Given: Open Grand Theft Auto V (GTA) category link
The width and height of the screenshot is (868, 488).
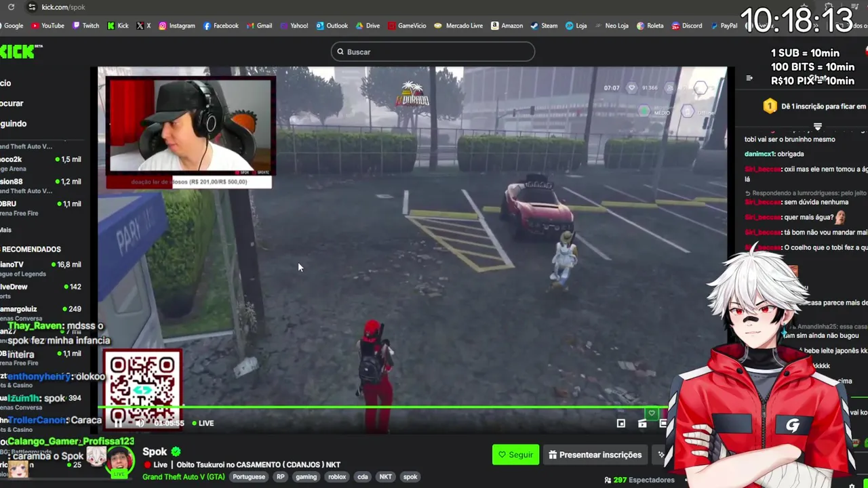Looking at the screenshot, I should point(183,476).
